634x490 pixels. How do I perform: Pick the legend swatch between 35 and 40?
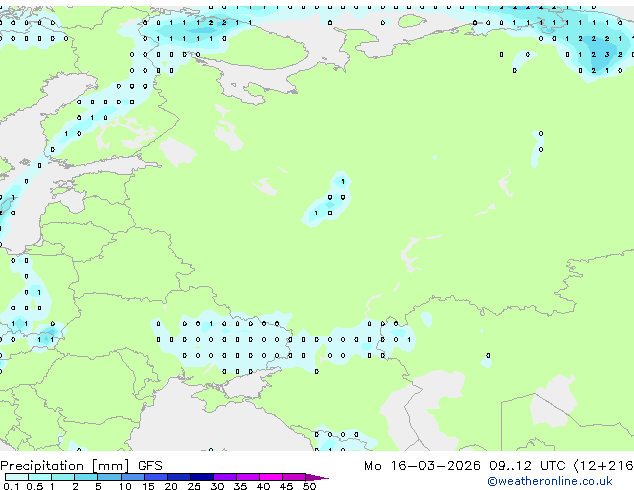pos(247,477)
